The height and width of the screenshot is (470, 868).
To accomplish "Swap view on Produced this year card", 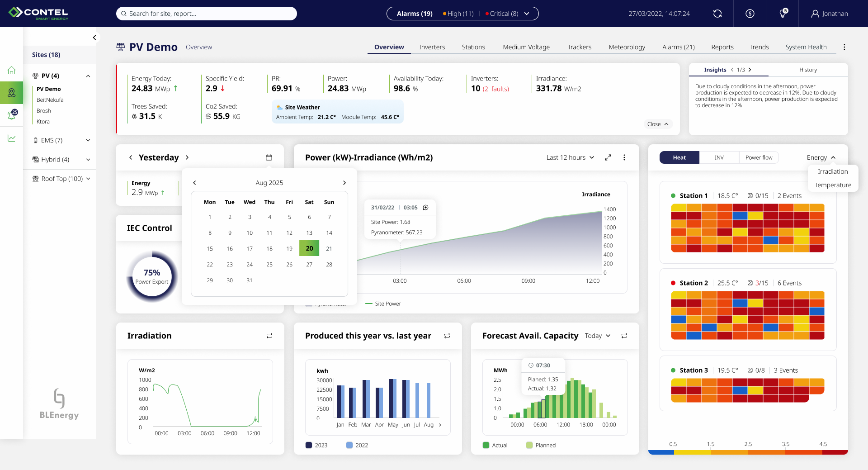I will (447, 336).
